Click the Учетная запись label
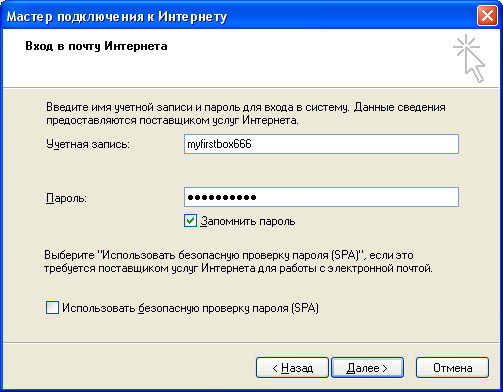This screenshot has height=392, width=503. pyautogui.click(x=88, y=144)
